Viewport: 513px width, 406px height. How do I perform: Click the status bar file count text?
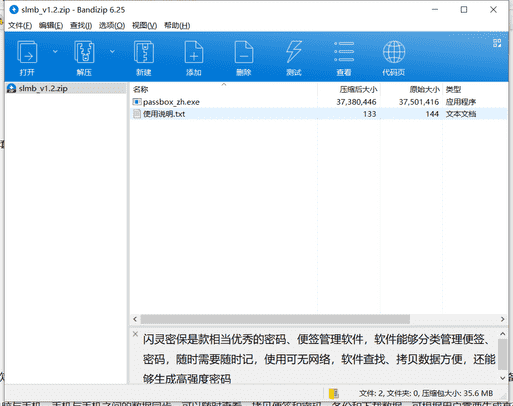click(426, 394)
